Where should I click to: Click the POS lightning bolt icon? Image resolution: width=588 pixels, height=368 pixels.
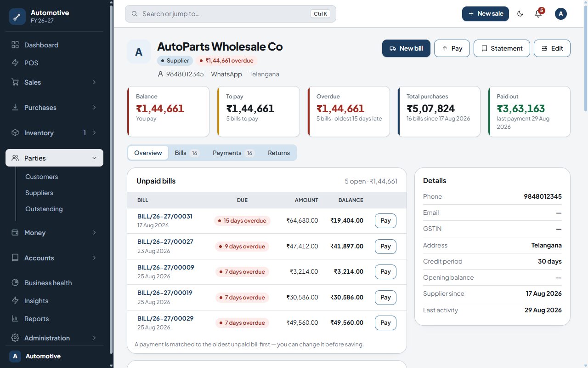(15, 63)
